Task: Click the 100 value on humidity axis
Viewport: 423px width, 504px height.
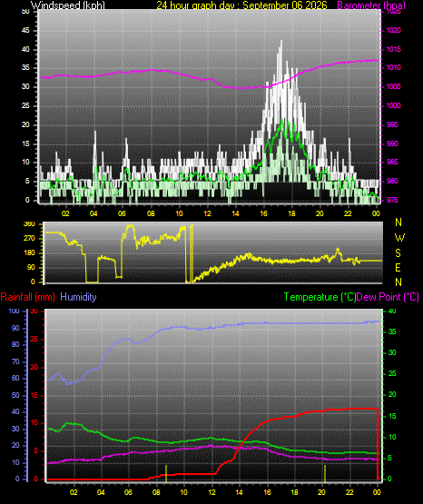Action: coord(14,311)
